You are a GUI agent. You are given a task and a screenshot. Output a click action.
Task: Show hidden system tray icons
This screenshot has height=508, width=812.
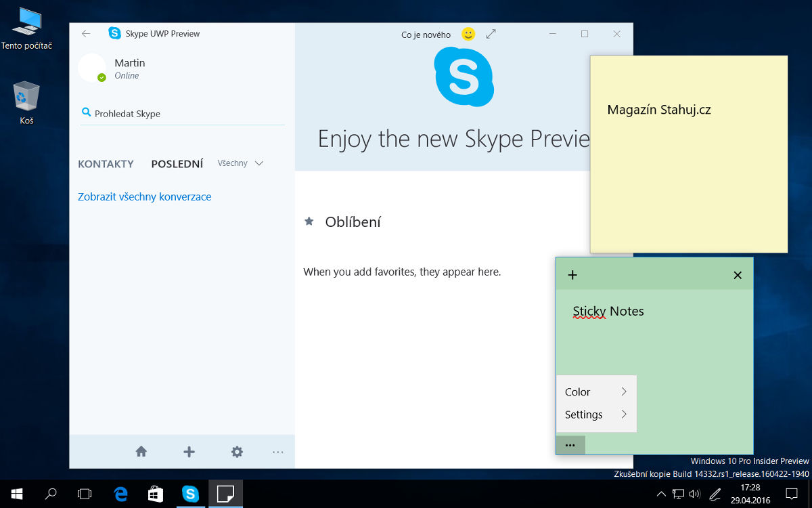click(x=662, y=494)
